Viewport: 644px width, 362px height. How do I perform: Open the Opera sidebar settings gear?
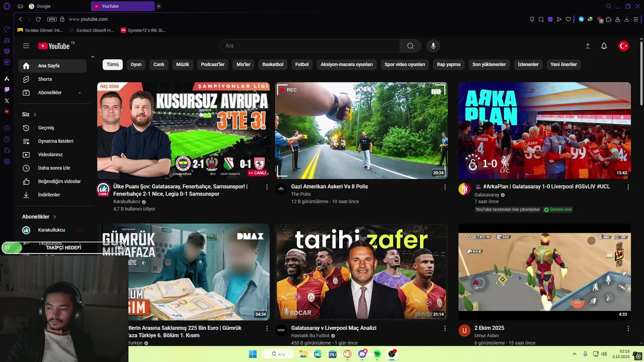tap(7, 161)
